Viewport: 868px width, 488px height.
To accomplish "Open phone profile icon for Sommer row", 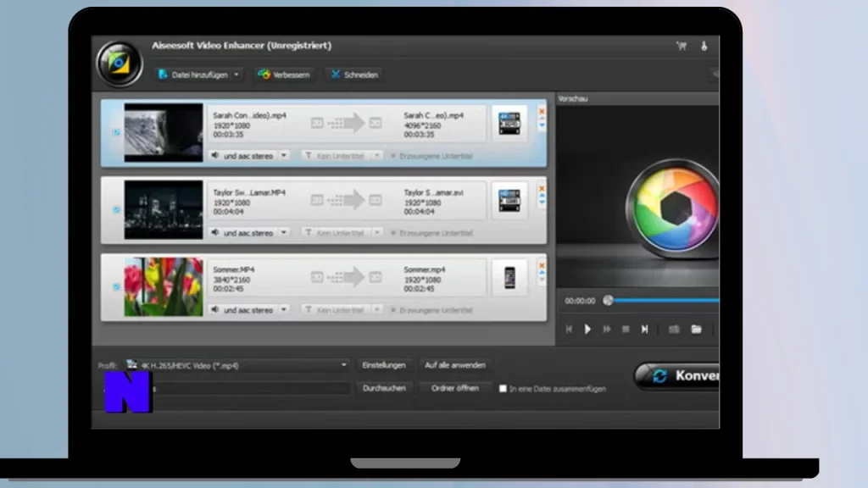I will (x=509, y=277).
